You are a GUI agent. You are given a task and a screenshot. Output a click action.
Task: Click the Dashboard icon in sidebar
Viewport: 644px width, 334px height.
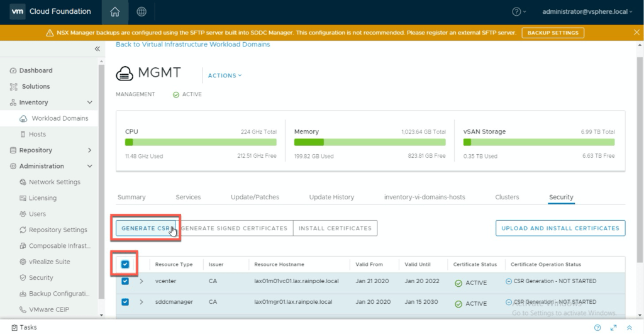[13, 70]
